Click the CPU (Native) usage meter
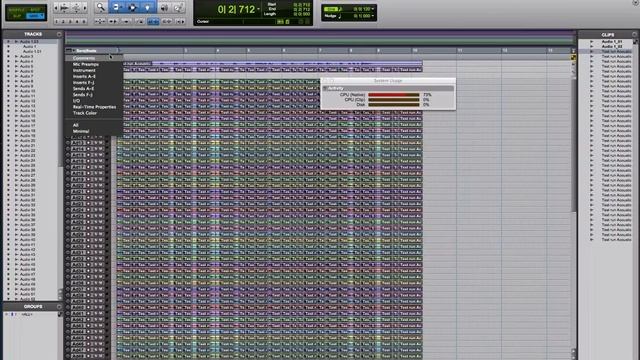This screenshot has height=360, width=640. coord(393,95)
